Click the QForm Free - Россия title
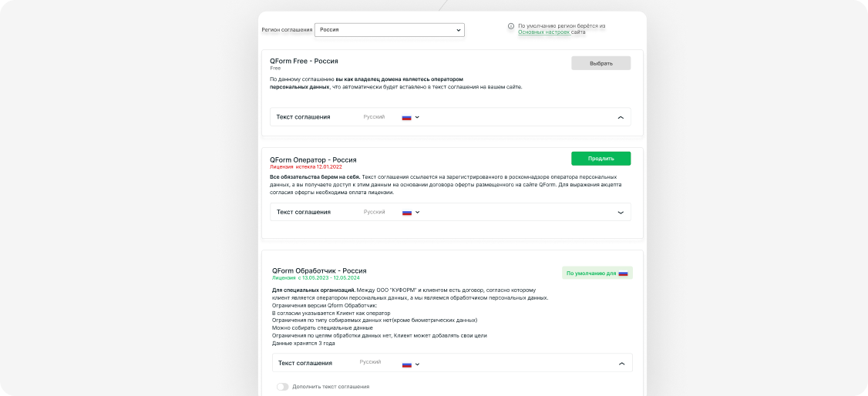868x396 pixels. [x=304, y=61]
